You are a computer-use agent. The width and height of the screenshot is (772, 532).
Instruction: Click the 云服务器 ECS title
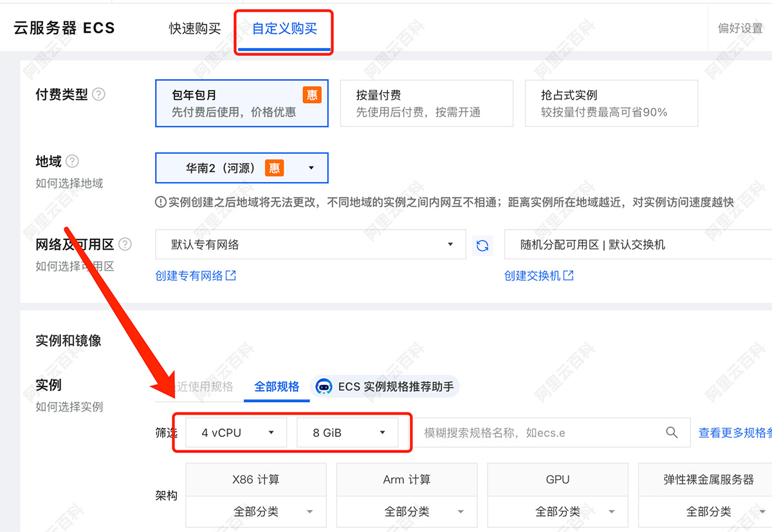click(x=64, y=28)
